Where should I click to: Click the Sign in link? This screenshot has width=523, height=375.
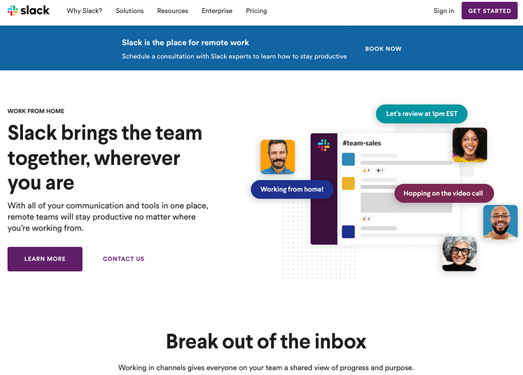coord(444,11)
